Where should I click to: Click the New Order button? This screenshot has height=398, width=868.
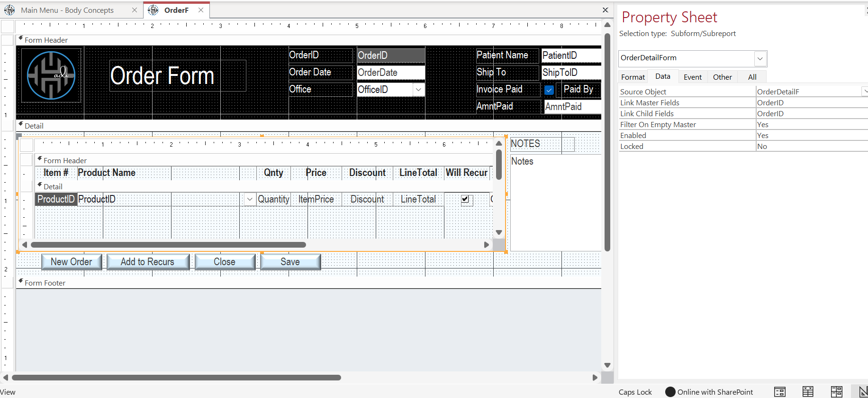click(x=72, y=262)
